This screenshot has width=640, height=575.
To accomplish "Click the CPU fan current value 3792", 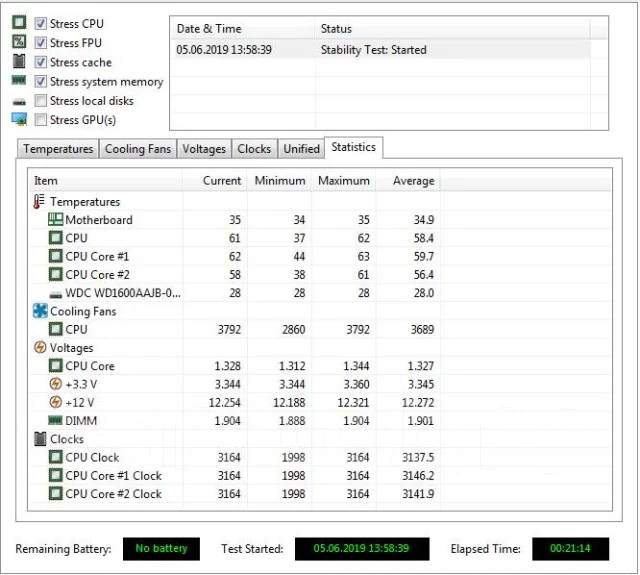I will (x=229, y=329).
